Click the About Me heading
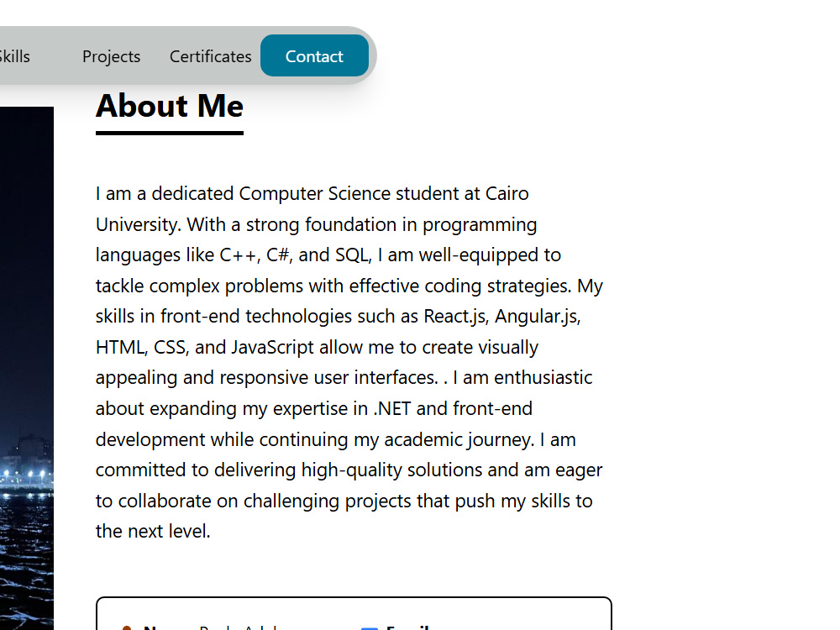The image size is (840, 630). click(170, 106)
